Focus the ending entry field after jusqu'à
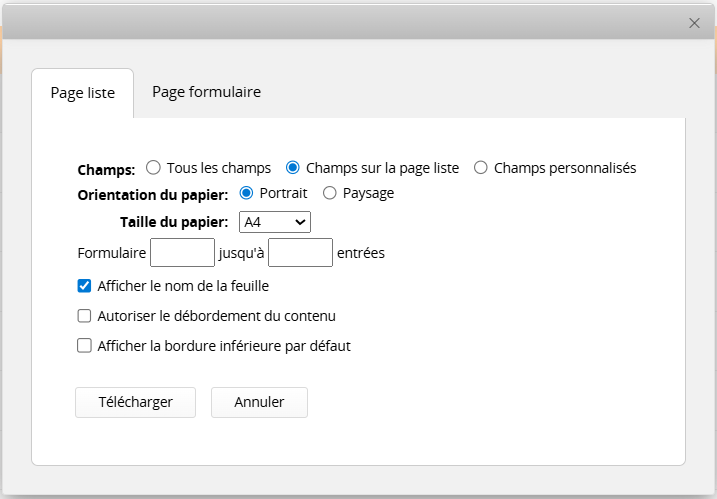 (300, 253)
